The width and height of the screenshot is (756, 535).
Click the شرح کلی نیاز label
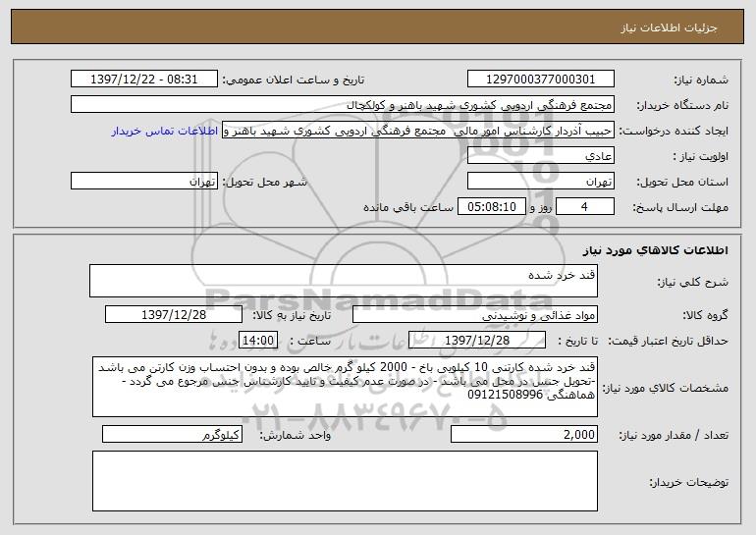click(693, 282)
